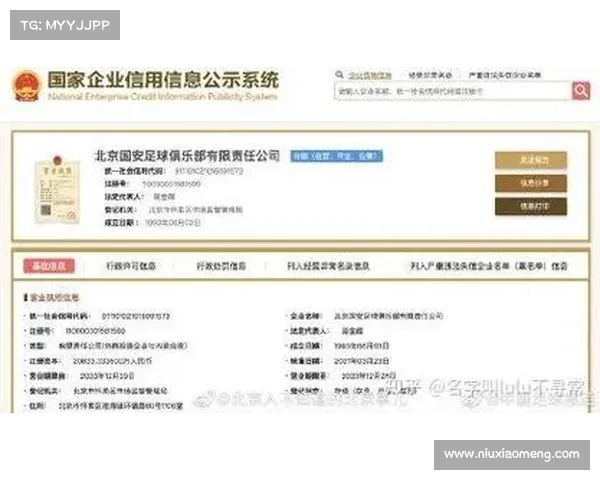The width and height of the screenshot is (600, 480).
Task: Switch to the 行政处罚信息 tab
Action: (x=221, y=266)
